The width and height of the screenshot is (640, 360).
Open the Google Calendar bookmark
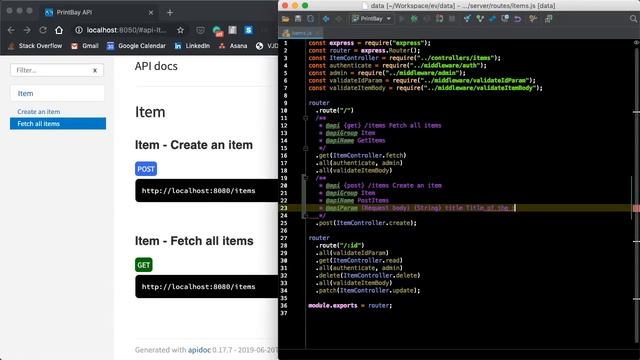(x=136, y=46)
